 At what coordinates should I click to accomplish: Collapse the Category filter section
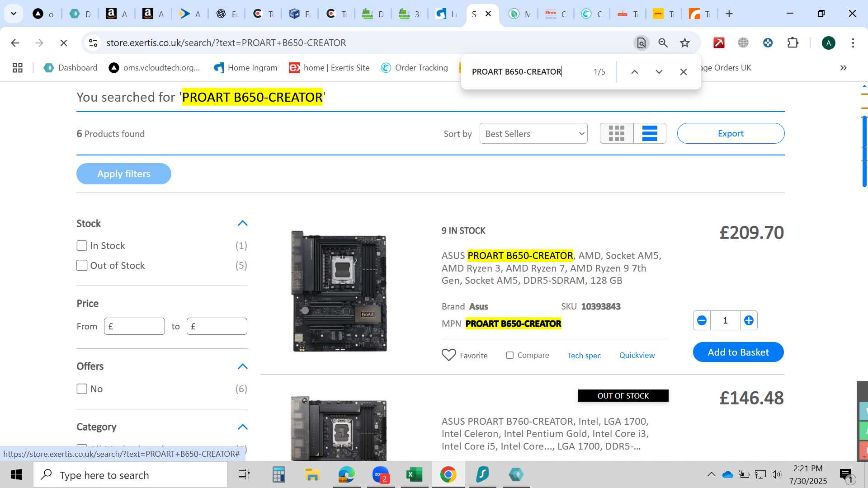[243, 427]
